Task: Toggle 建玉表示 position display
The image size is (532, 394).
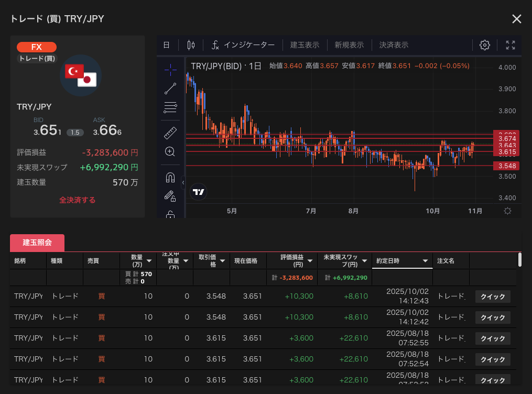Action: (x=305, y=45)
